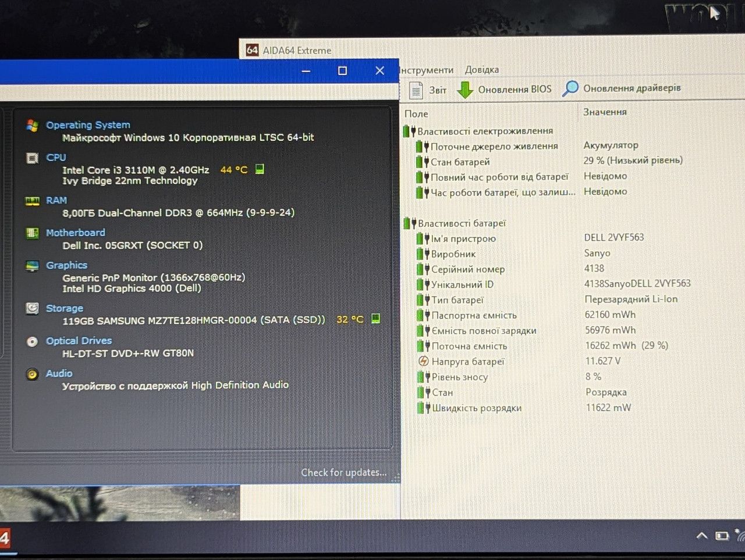The height and width of the screenshot is (560, 745).
Task: Click the Storage drive icon in Speccy
Action: pos(33,308)
